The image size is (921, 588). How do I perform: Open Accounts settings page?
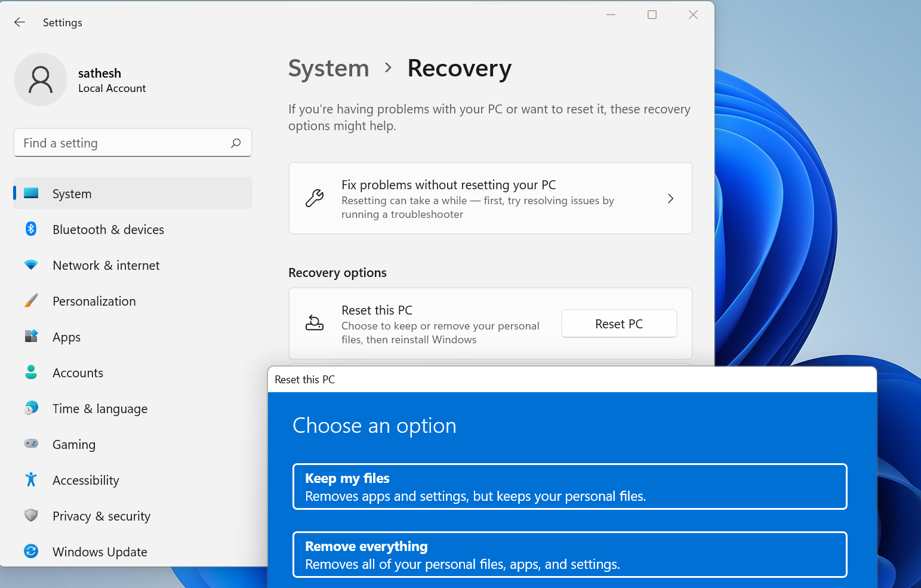pyautogui.click(x=133, y=372)
